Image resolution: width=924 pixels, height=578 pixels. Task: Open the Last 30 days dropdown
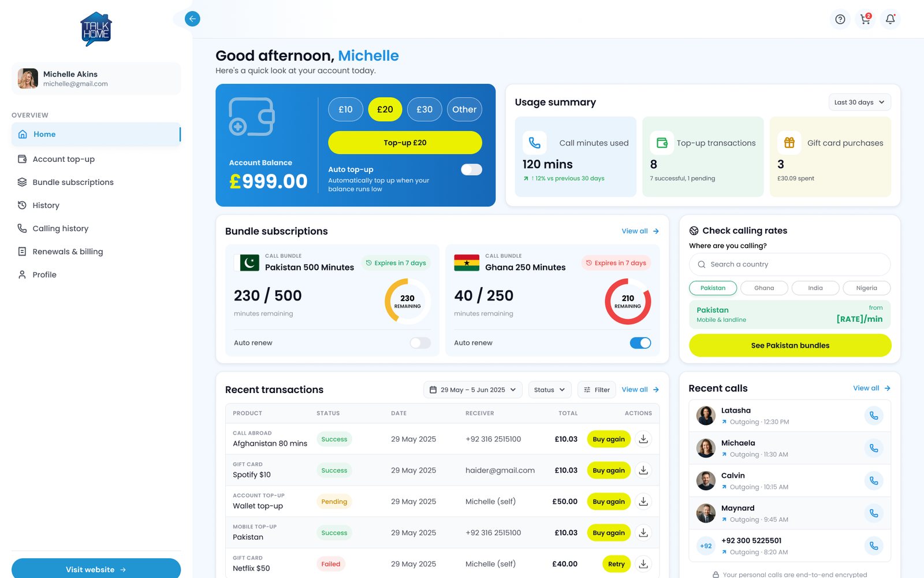click(859, 102)
